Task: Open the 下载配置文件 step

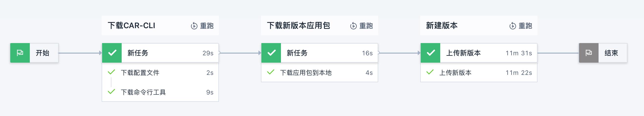Action: [160, 73]
